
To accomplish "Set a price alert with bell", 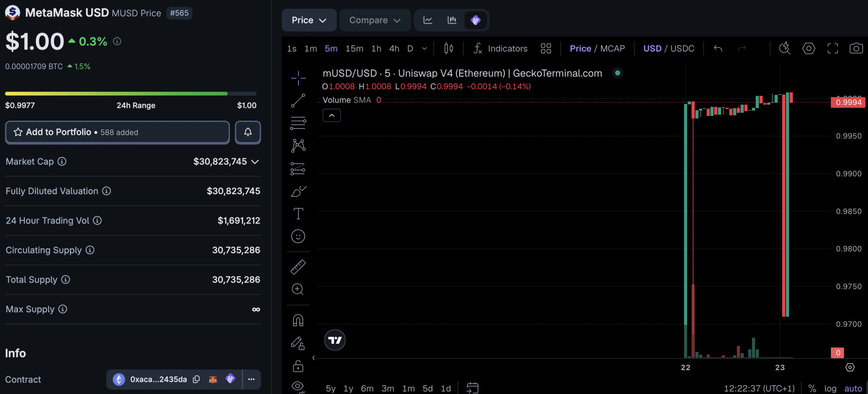I will click(x=248, y=132).
